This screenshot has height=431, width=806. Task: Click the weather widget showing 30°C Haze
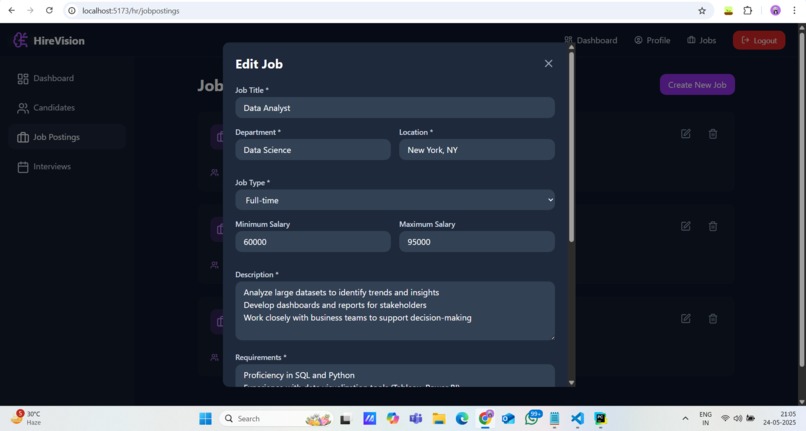[x=26, y=418]
